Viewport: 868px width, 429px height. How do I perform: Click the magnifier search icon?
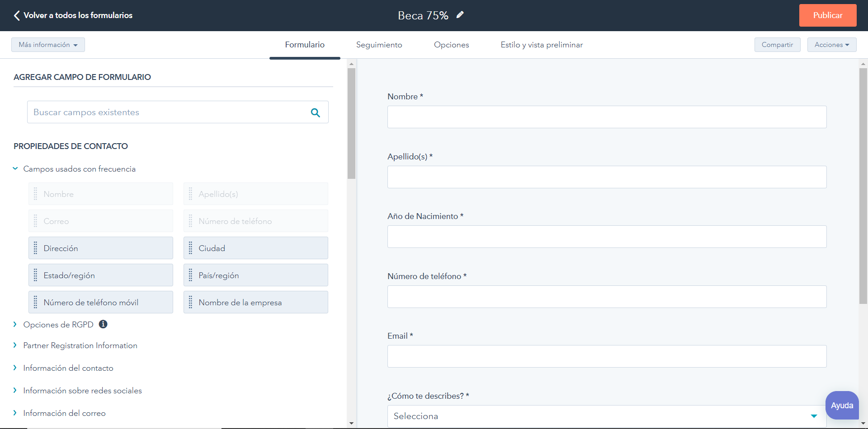click(315, 112)
